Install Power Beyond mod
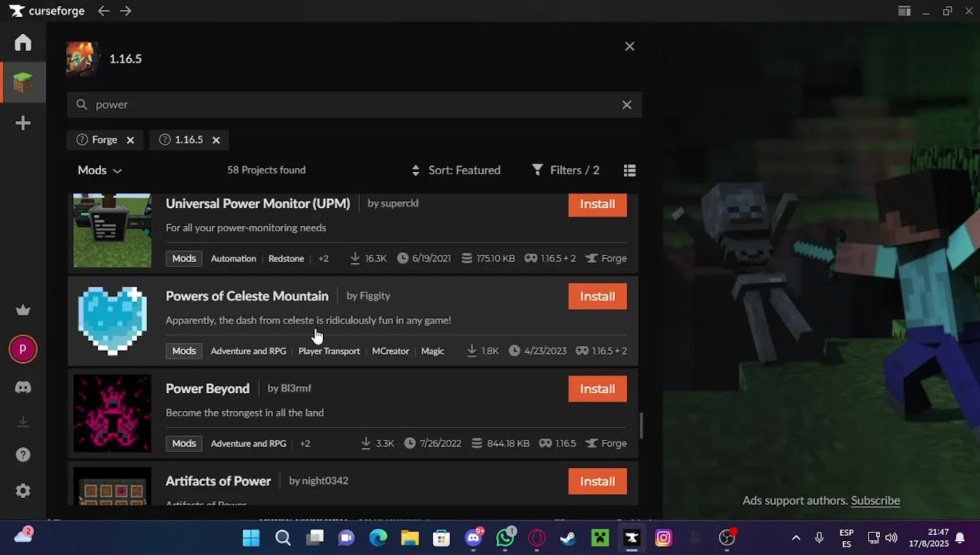 (x=597, y=389)
